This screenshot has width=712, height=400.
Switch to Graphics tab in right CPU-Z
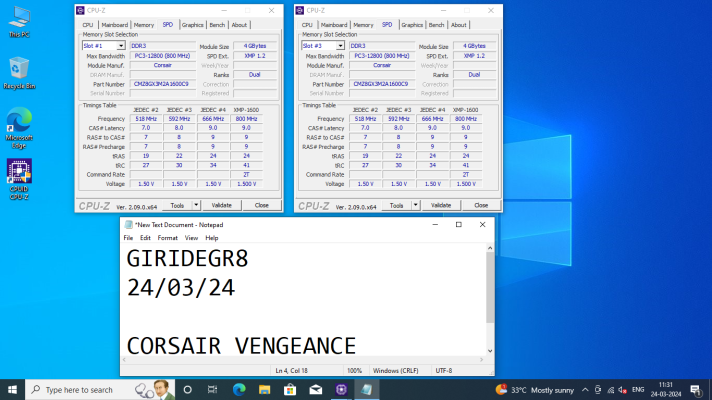pos(412,25)
